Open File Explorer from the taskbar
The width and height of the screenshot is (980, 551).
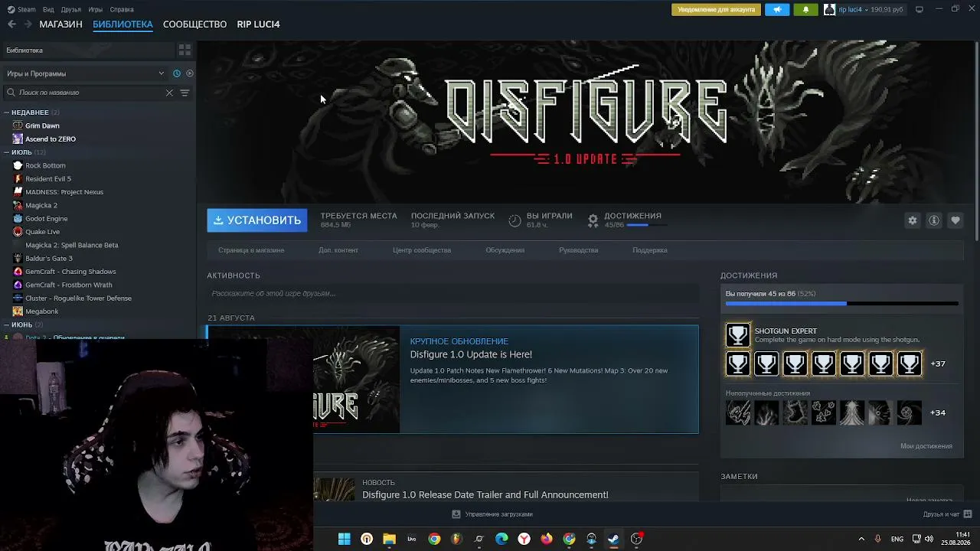(x=389, y=539)
